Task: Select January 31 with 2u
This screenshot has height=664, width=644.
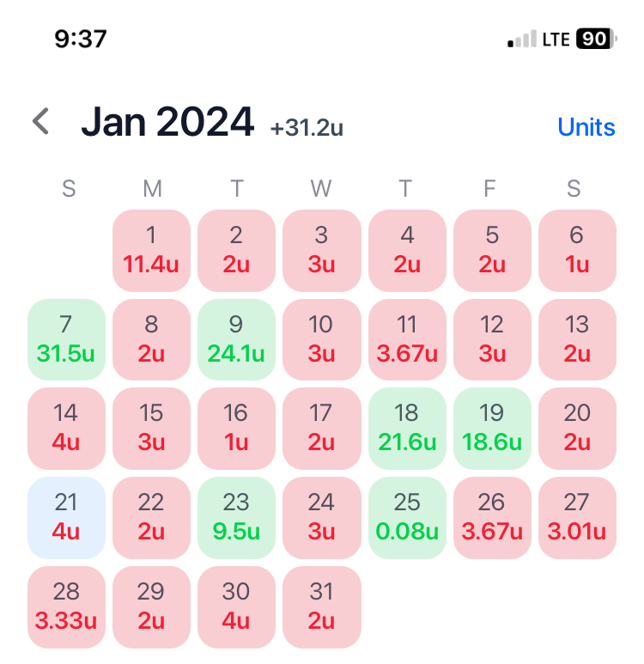Action: click(322, 607)
